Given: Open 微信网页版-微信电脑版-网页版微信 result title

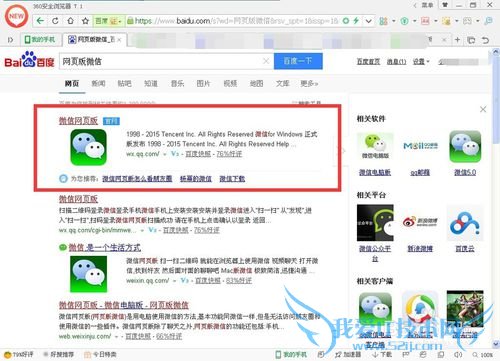Looking at the screenshot, I should [124, 305].
